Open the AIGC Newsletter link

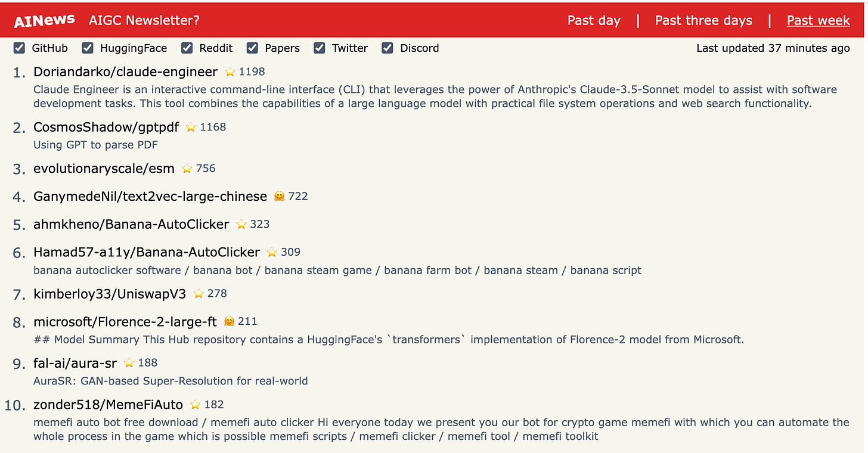point(144,20)
